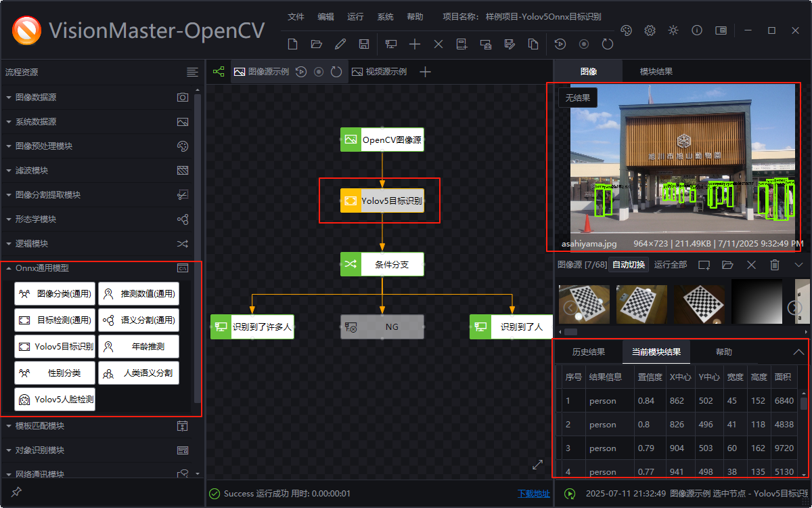Collapse the 当前模块结果 panel using the chevron
Screen dimensions: 812x508
tap(798, 352)
